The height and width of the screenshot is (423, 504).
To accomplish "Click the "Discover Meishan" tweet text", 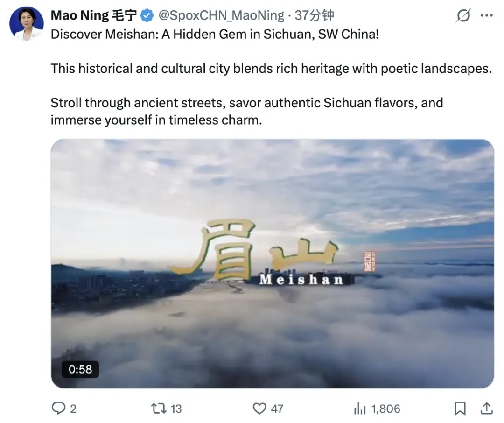I will (215, 35).
